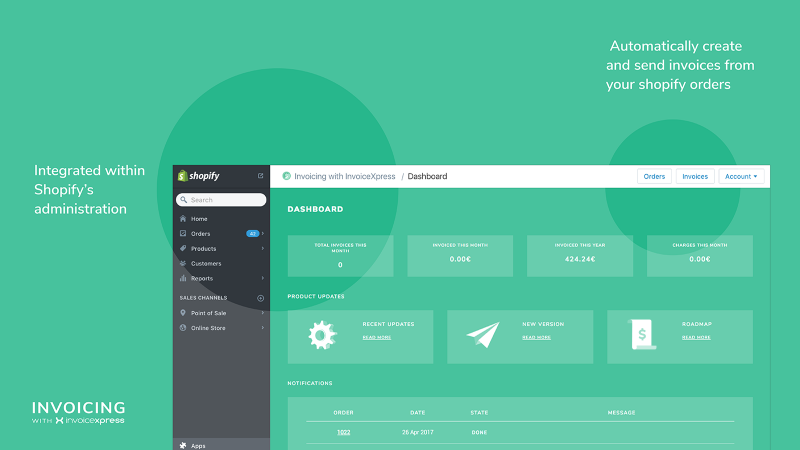Click the InvoiceXpress app icon in breadcrumb

click(x=287, y=176)
